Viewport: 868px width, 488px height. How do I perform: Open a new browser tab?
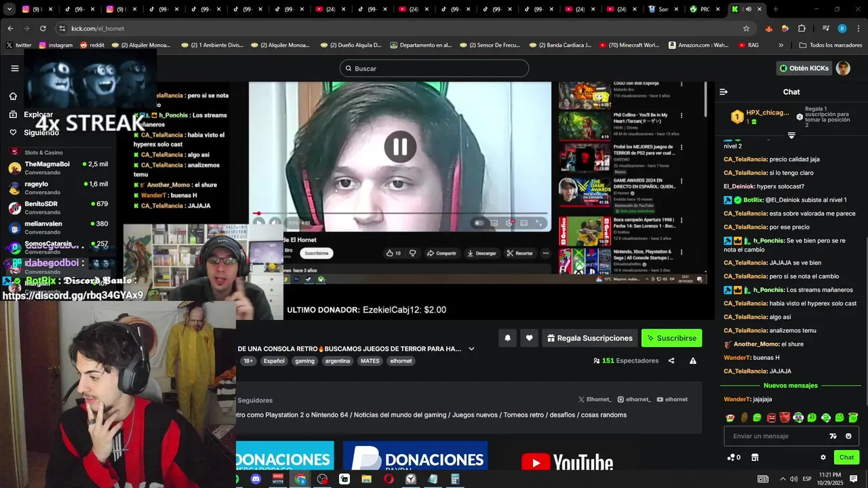776,9
